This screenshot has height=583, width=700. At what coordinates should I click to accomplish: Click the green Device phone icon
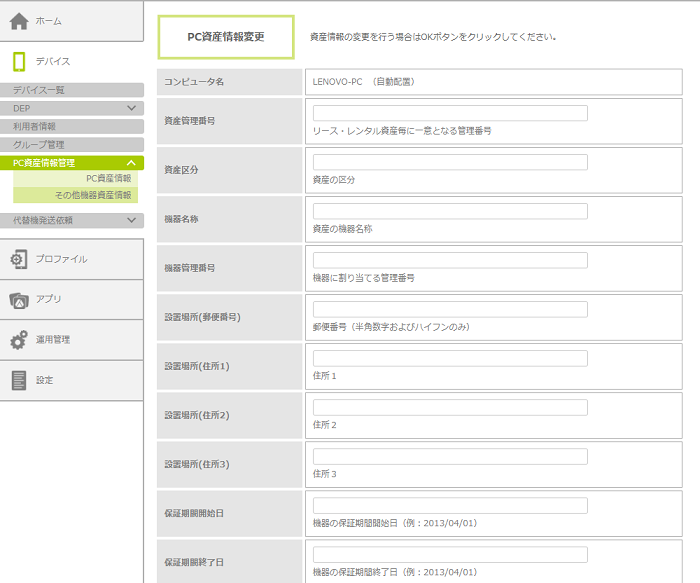(19, 62)
